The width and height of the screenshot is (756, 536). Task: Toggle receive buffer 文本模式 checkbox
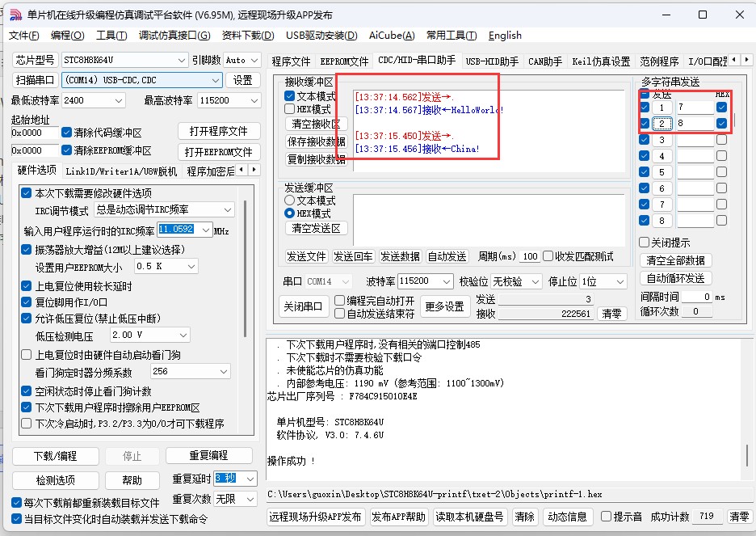pyautogui.click(x=289, y=96)
